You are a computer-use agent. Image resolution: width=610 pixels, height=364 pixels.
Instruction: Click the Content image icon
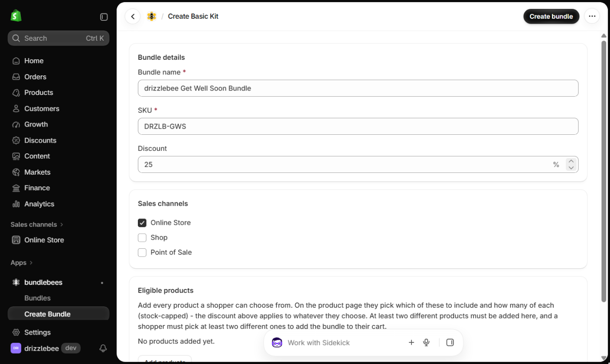(x=16, y=156)
